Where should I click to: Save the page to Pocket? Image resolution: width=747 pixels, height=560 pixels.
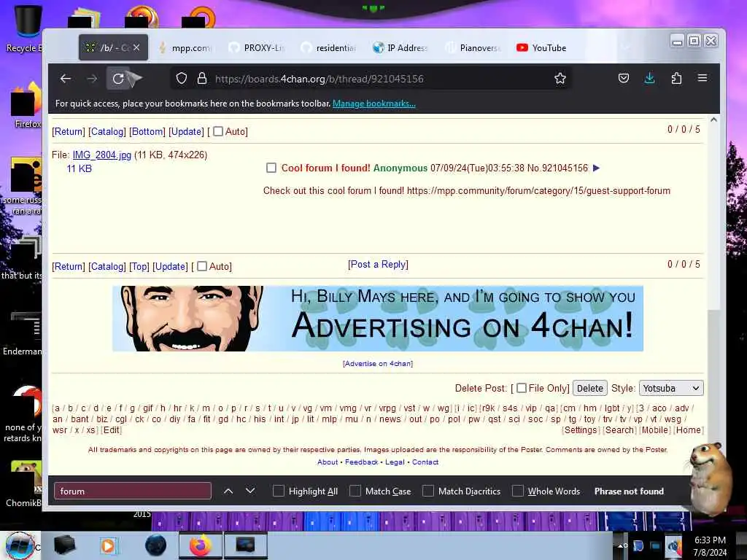click(624, 78)
